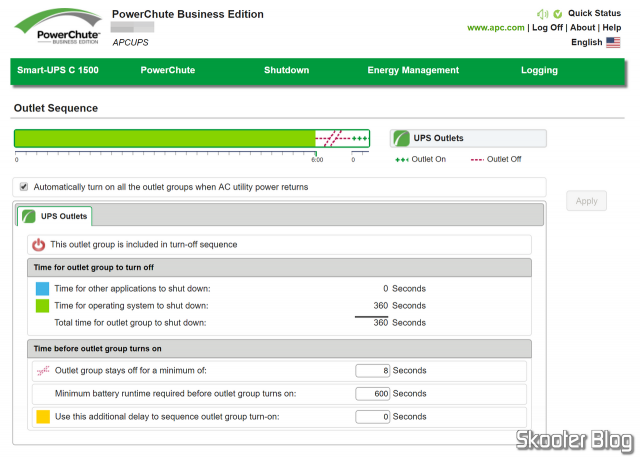
Task: Click the Apply button
Action: click(586, 201)
